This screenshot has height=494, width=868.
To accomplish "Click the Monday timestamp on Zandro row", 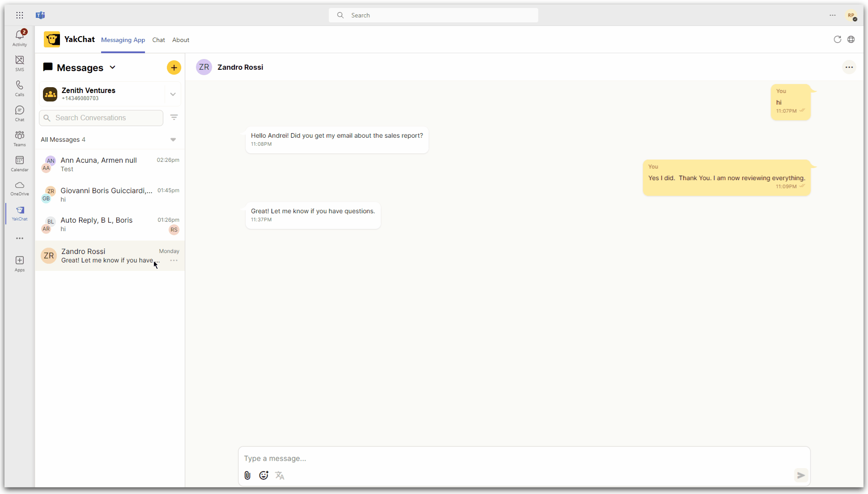I will coord(169,251).
